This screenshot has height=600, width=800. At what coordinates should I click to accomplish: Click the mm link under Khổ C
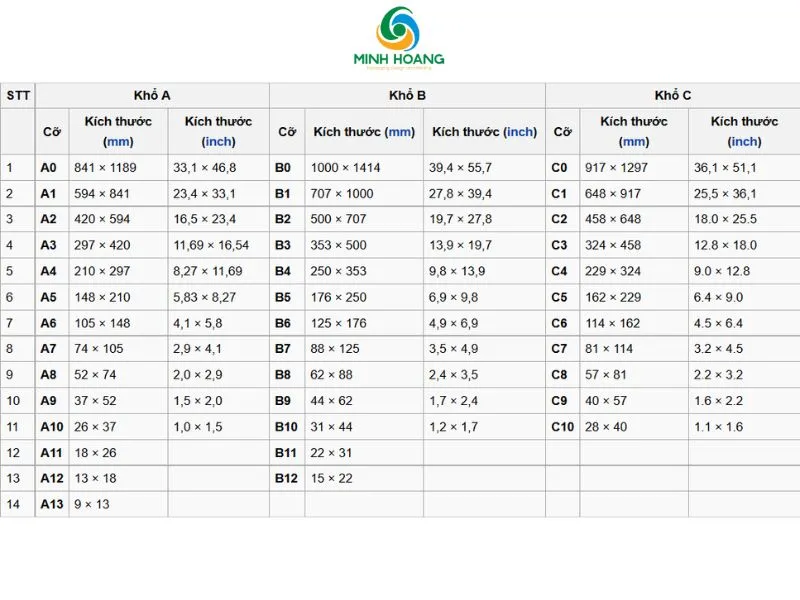point(634,142)
